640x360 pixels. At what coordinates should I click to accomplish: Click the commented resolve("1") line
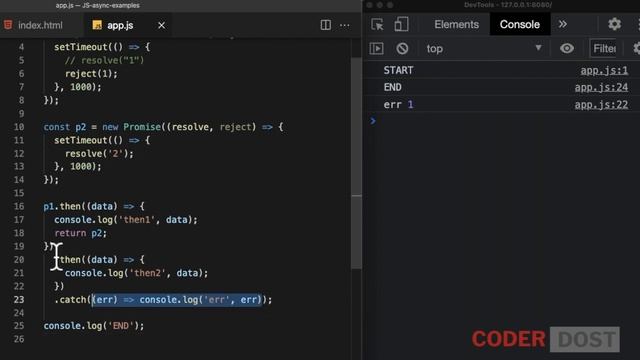[104, 60]
